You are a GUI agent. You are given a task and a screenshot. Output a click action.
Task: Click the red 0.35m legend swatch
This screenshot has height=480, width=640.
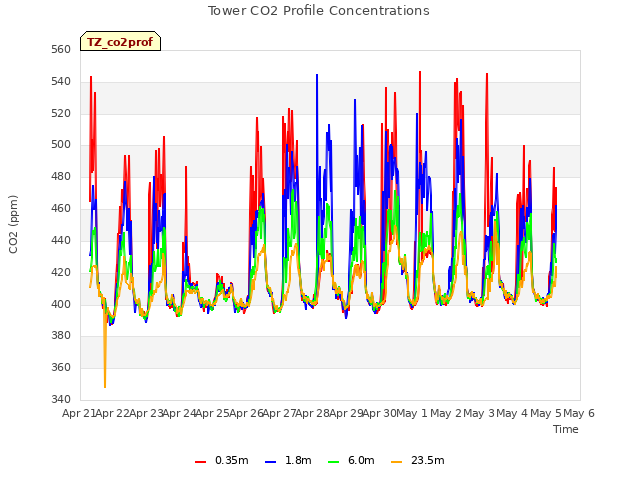[x=200, y=462]
